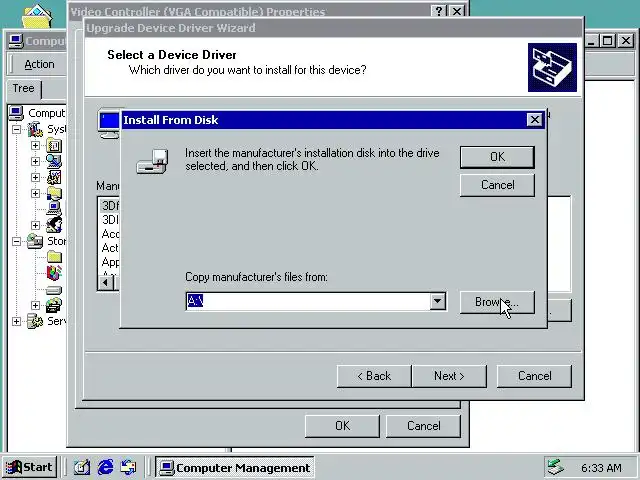Image resolution: width=640 pixels, height=480 pixels.
Task: Select the Shared Folders icon in tree
Action: pyautogui.click(x=54, y=193)
